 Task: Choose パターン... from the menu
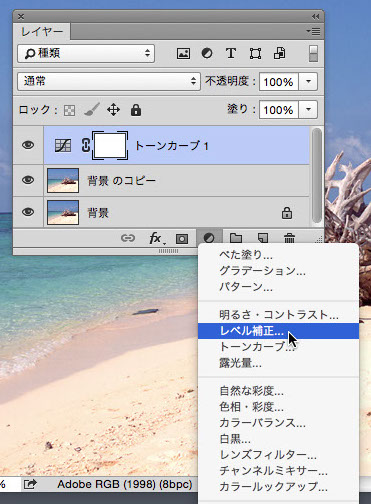pyautogui.click(x=278, y=287)
